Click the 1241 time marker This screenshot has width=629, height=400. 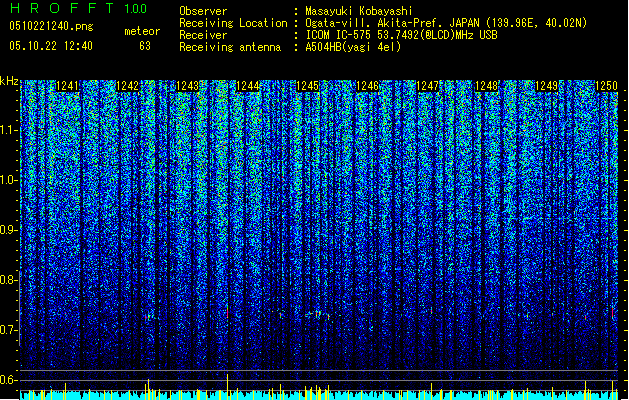[67, 86]
